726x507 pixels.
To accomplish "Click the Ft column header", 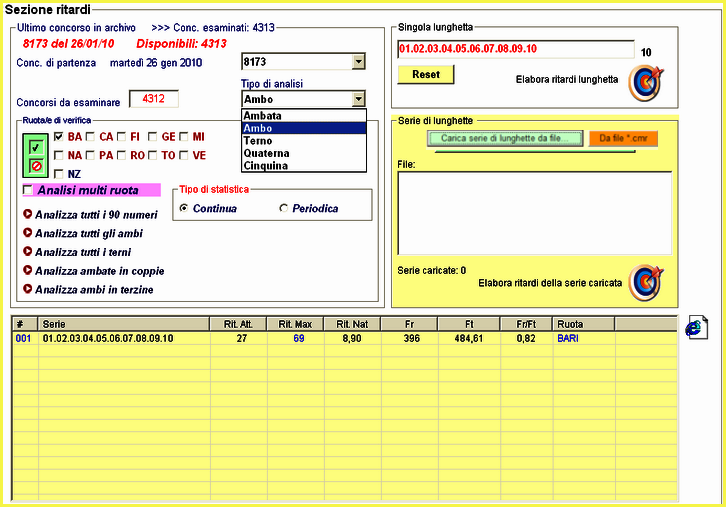I will 469,324.
